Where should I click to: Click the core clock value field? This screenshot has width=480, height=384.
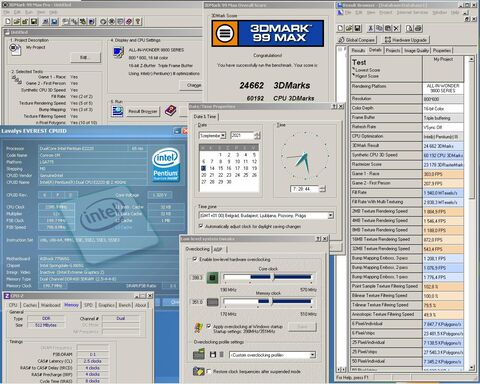pos(197,277)
